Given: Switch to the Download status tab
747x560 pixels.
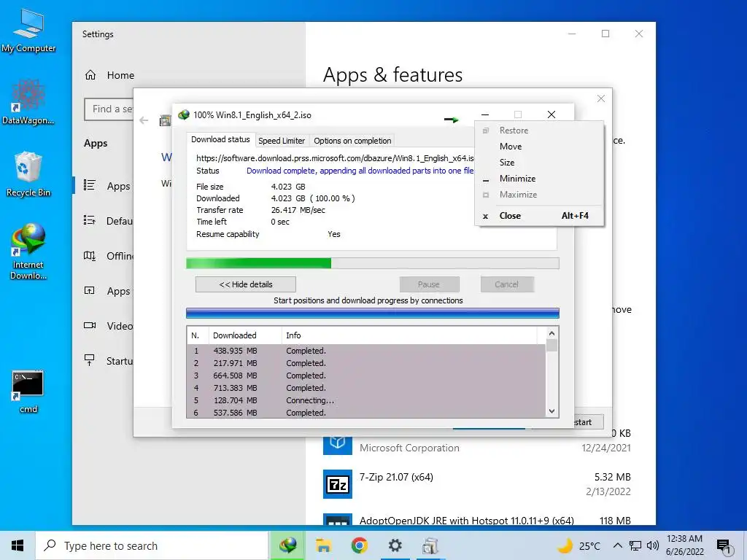Looking at the screenshot, I should 220,139.
